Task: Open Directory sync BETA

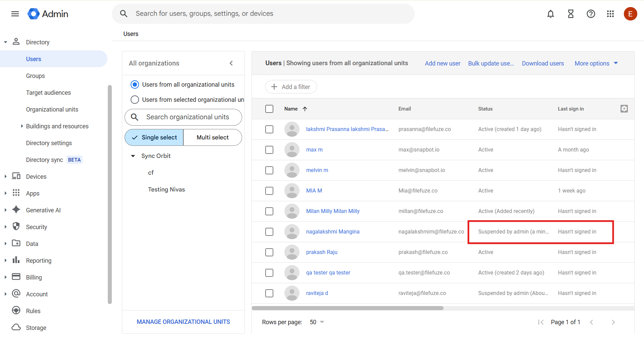Action: tap(54, 160)
